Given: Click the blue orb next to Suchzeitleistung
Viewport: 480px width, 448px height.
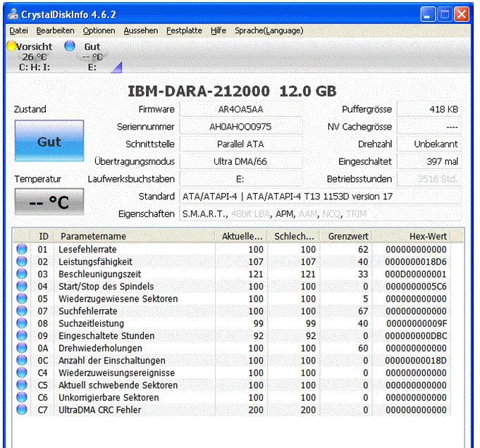Looking at the screenshot, I should coord(21,323).
